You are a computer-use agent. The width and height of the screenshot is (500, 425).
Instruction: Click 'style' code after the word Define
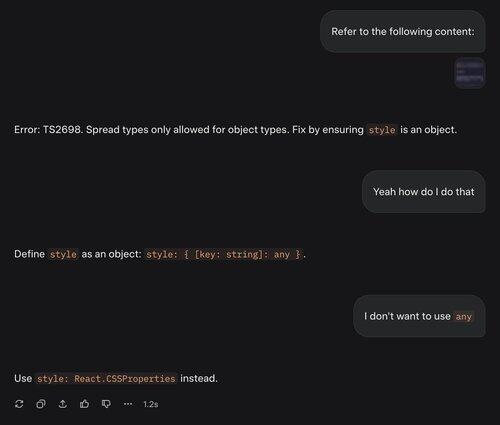(x=63, y=254)
